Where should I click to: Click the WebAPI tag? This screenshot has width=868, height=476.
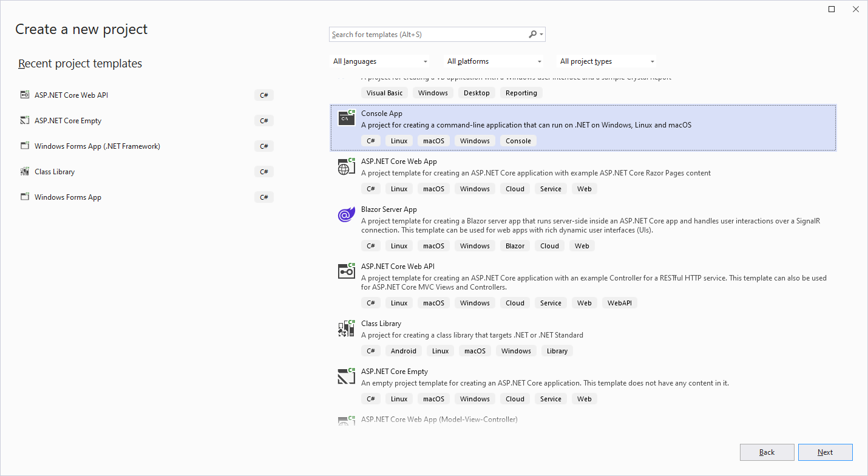coord(620,303)
